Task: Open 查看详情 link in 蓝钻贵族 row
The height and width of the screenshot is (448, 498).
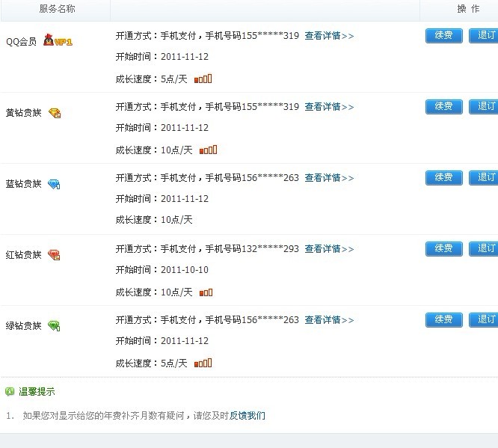Action: (x=329, y=178)
